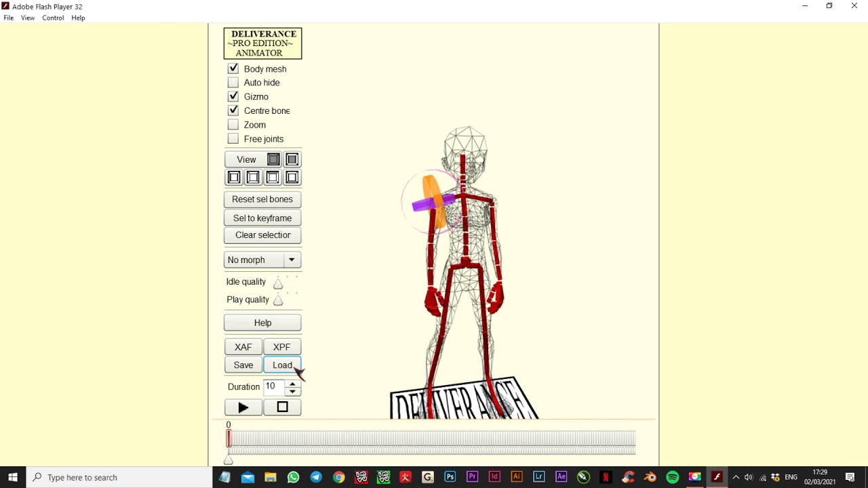Open the No morph dropdown
868x488 pixels.
[x=262, y=260]
